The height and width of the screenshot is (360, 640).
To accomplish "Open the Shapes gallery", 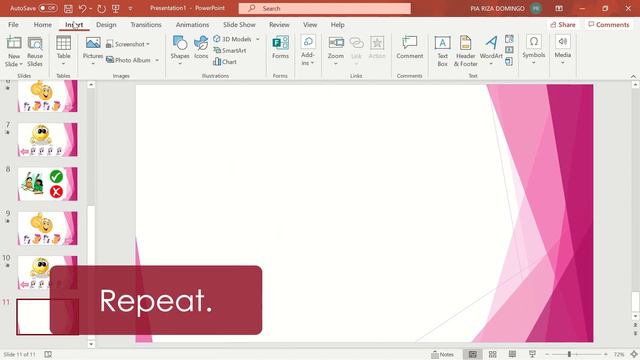I will 180,51.
